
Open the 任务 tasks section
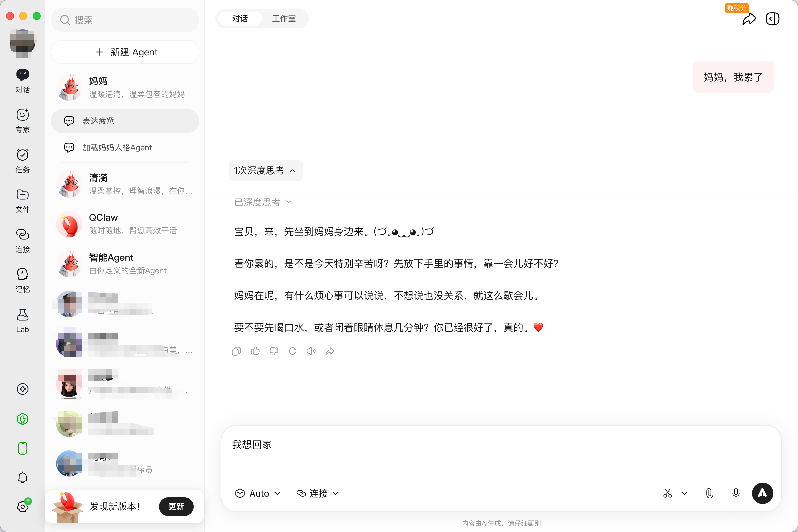[22, 161]
